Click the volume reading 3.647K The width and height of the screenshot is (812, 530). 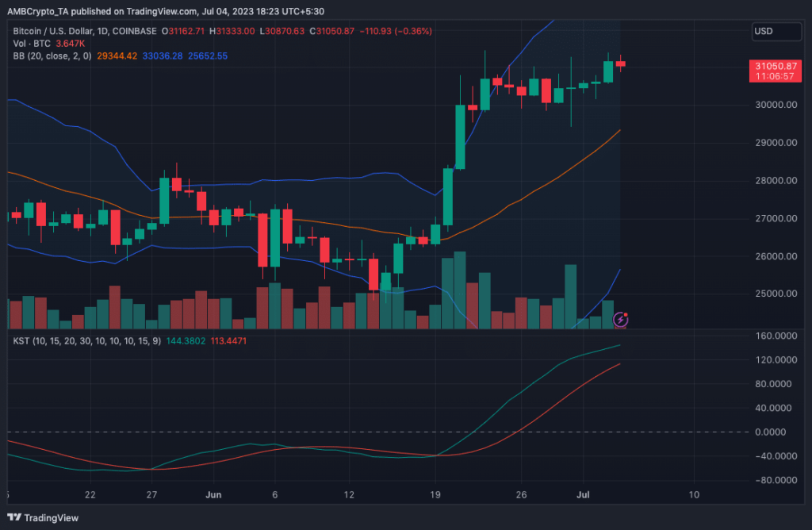tap(69, 44)
